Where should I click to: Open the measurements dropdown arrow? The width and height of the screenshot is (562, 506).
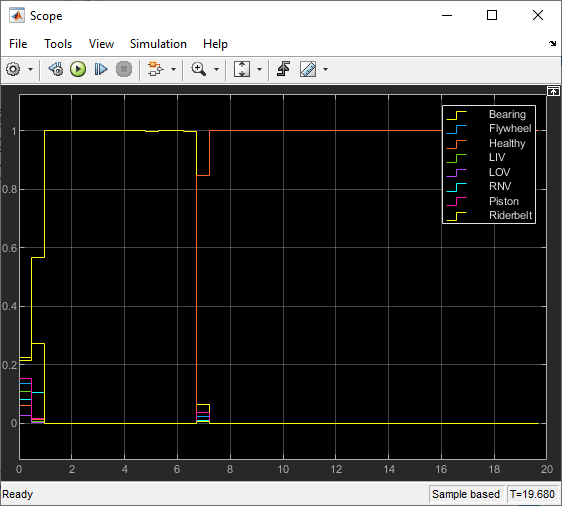coord(325,69)
